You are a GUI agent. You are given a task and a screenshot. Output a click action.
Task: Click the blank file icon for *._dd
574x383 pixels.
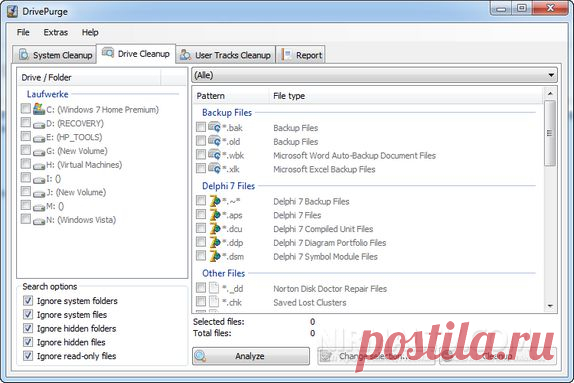point(214,288)
